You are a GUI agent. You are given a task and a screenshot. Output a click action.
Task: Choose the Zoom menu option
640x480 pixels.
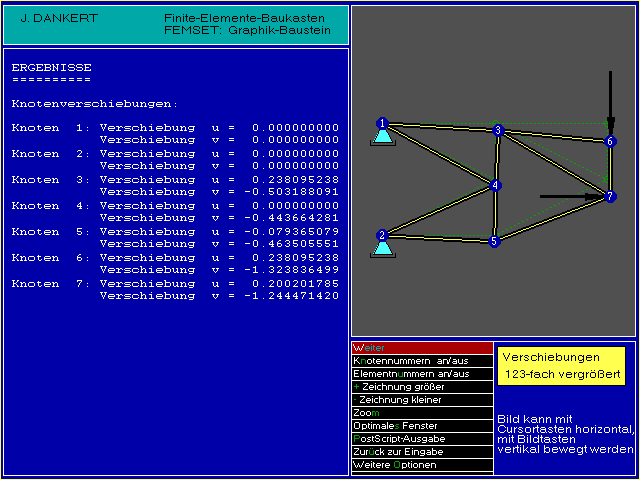click(422, 412)
